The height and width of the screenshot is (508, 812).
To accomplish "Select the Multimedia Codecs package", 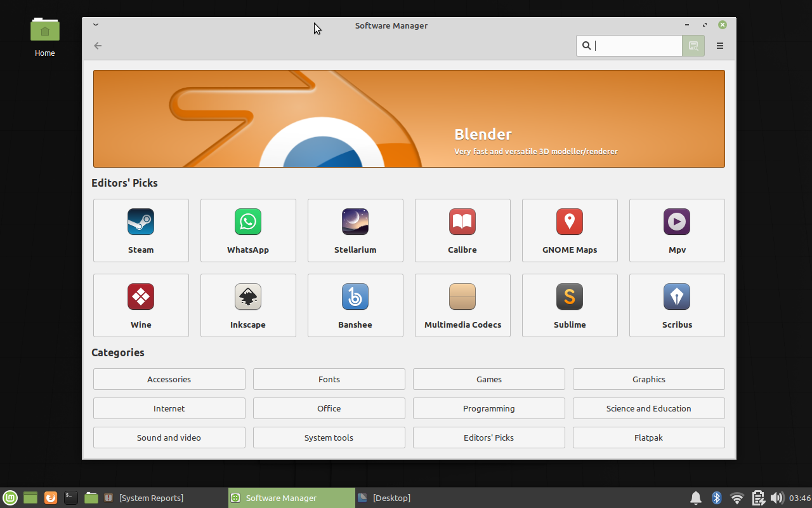I will 462,305.
